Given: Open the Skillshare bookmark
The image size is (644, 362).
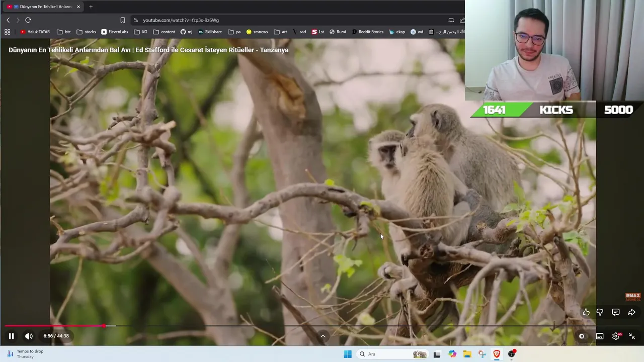Looking at the screenshot, I should 210,32.
